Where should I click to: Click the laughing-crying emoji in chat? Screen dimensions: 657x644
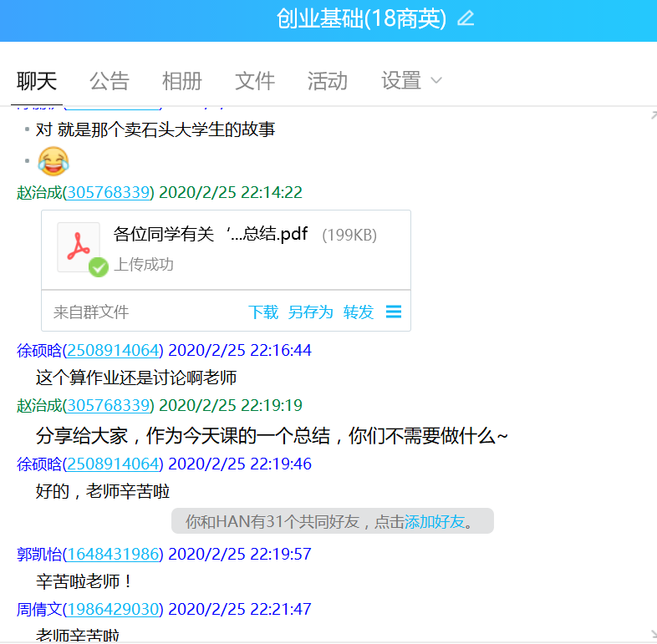(x=53, y=160)
